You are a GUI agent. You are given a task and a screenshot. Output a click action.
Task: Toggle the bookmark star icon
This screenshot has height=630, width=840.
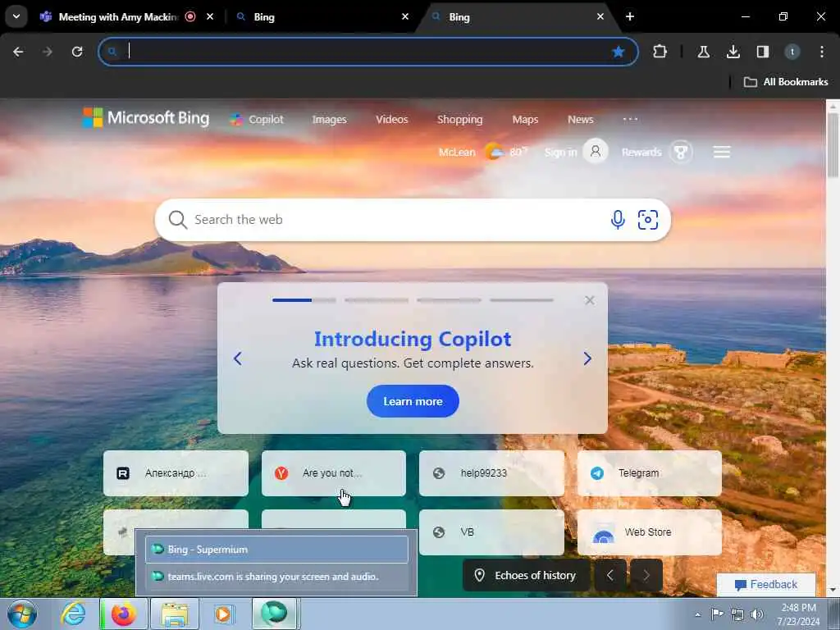coord(619,52)
